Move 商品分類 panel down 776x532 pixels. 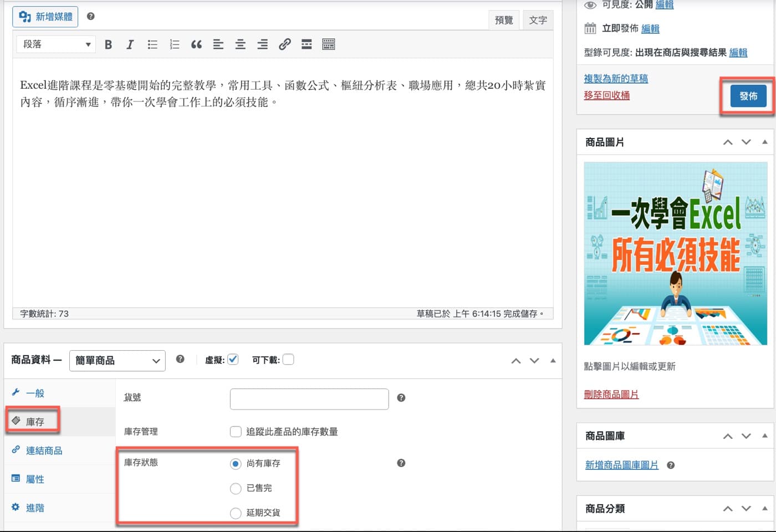click(746, 509)
